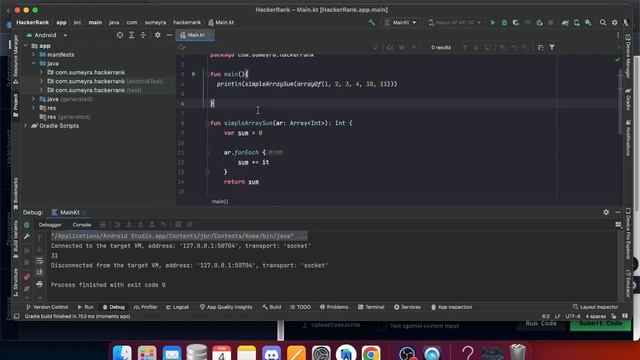Viewport: 640px width, 360px height.
Task: Open the Project panel options gear
Action: [x=158, y=35]
